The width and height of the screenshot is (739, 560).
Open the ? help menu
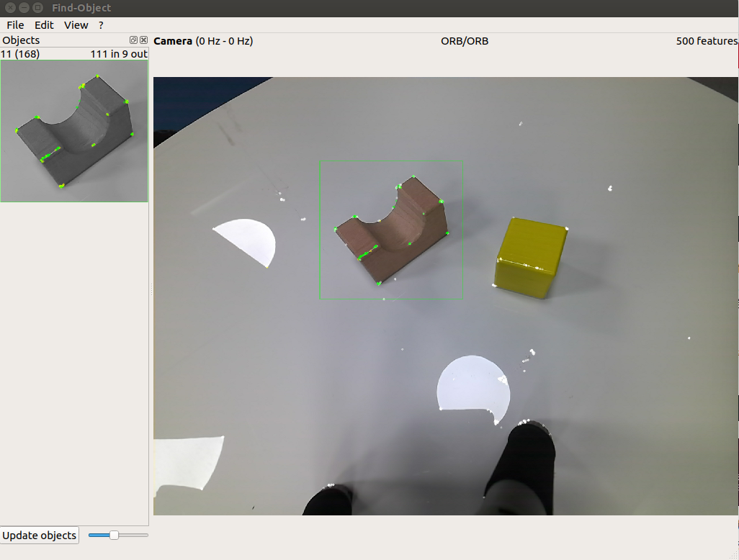(x=101, y=25)
